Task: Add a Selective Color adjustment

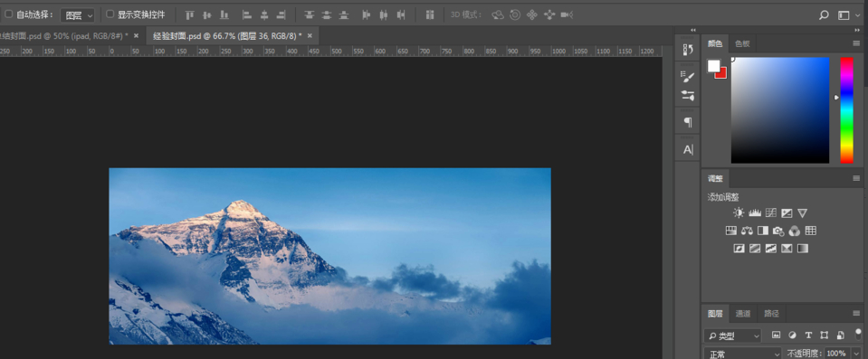Action: pos(787,249)
